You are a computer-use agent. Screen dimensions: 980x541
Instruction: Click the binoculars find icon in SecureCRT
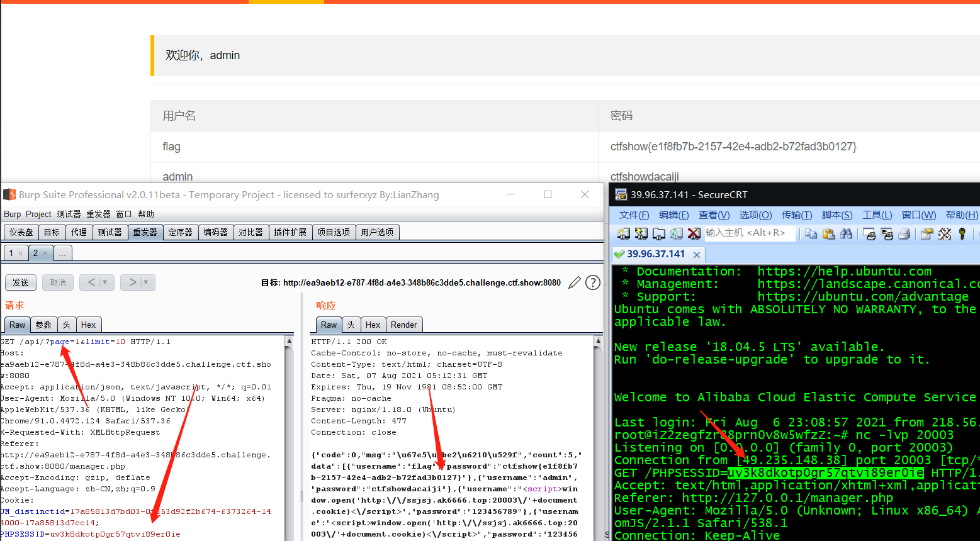pos(847,233)
